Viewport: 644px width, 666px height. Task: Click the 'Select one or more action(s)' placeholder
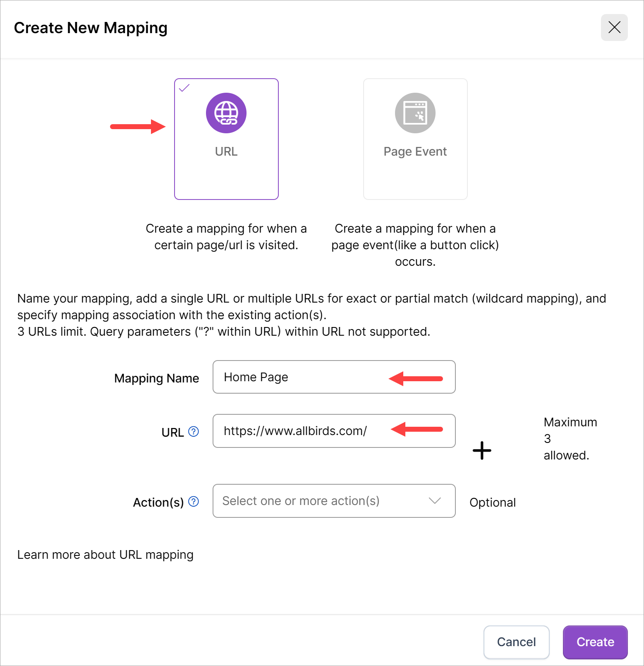[301, 501]
